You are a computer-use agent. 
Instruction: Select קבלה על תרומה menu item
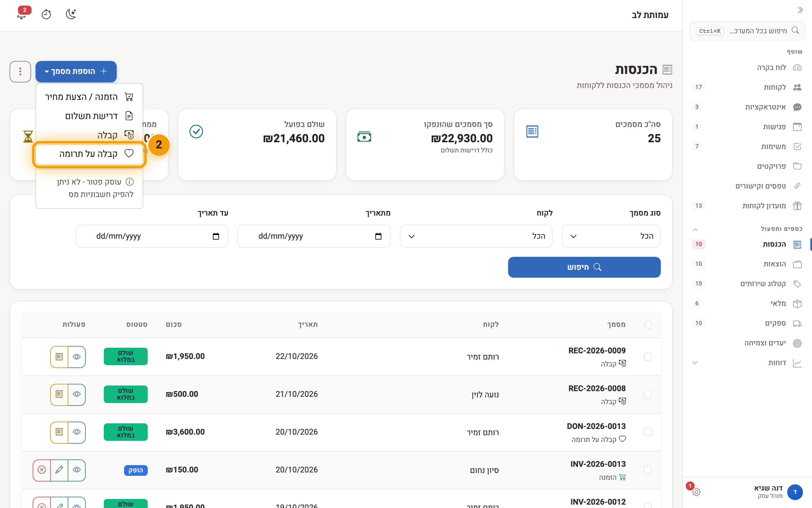[x=89, y=154]
